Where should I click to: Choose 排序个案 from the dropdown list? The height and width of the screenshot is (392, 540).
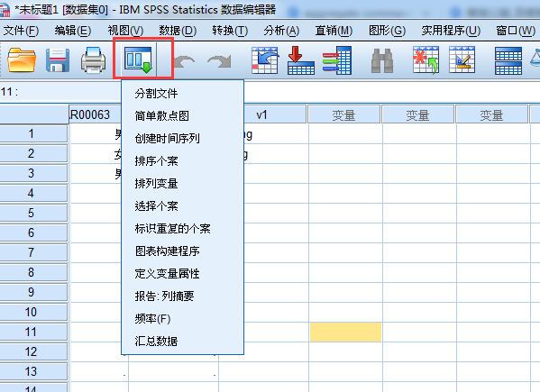click(x=182, y=161)
